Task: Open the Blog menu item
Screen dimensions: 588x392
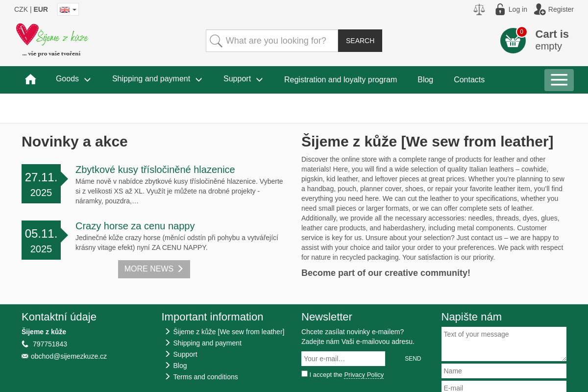Action: tap(425, 79)
